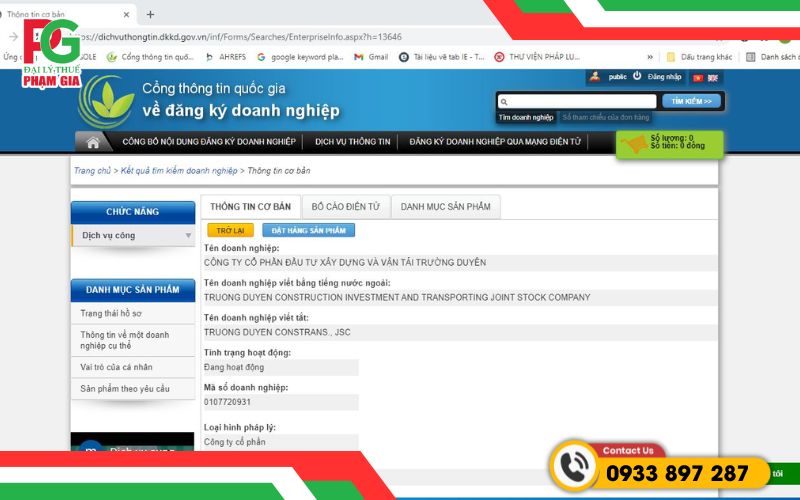Click the national portal leaf logo
Viewport: 800px width, 500px height.
point(106,102)
